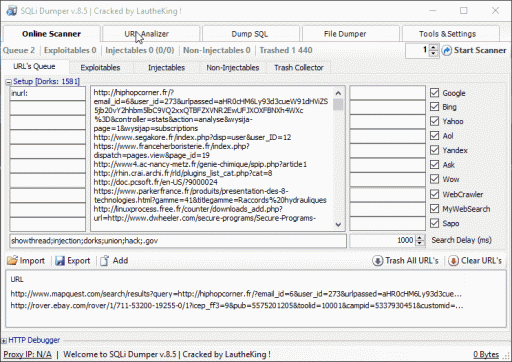Click the Import folder icon button
512x362 pixels.
[26, 260]
